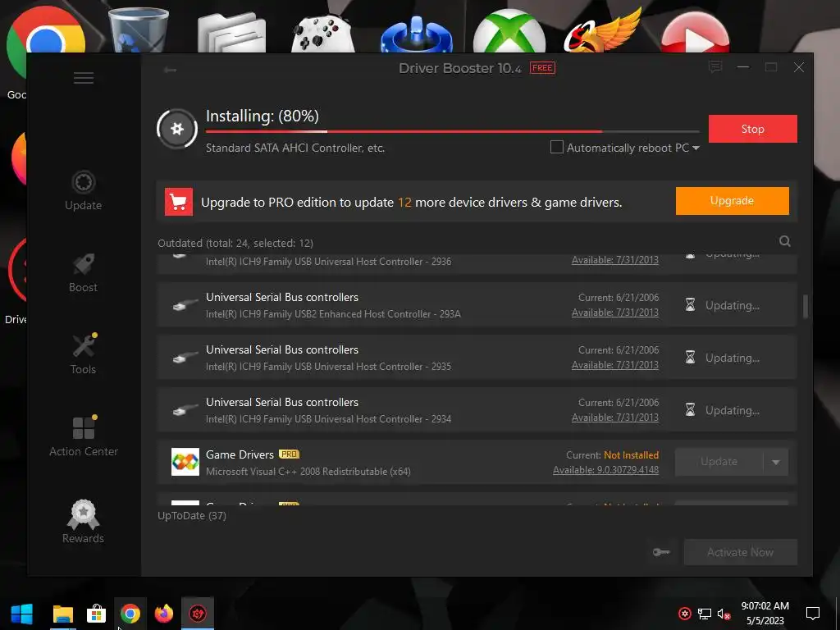Click the driver list vertical scrollbar
This screenshot has width=840, height=630.
pyautogui.click(x=806, y=306)
